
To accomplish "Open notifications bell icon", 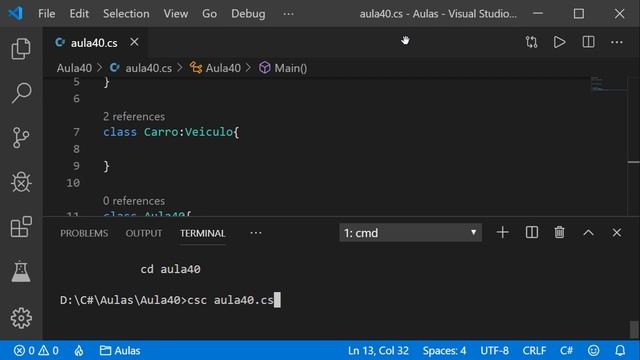I will pyautogui.click(x=620, y=351).
